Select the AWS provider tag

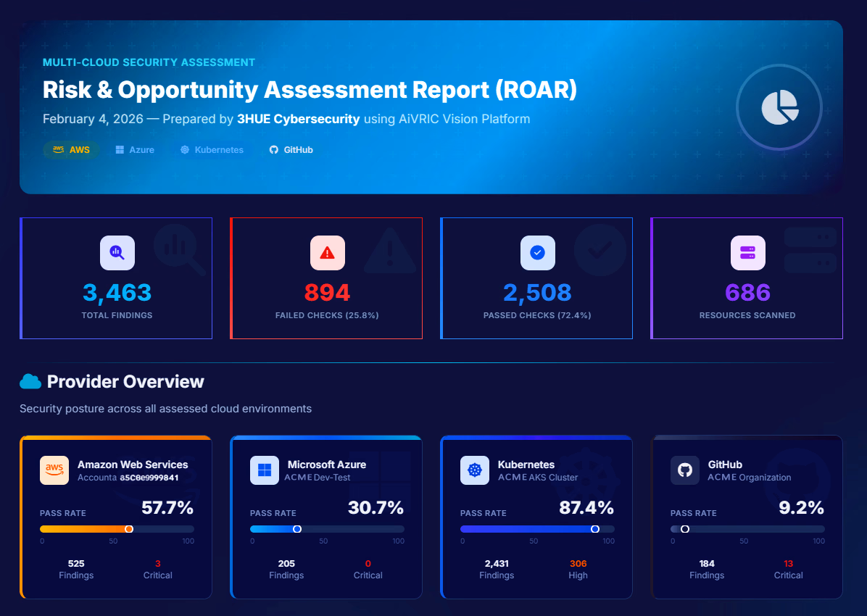pyautogui.click(x=71, y=150)
